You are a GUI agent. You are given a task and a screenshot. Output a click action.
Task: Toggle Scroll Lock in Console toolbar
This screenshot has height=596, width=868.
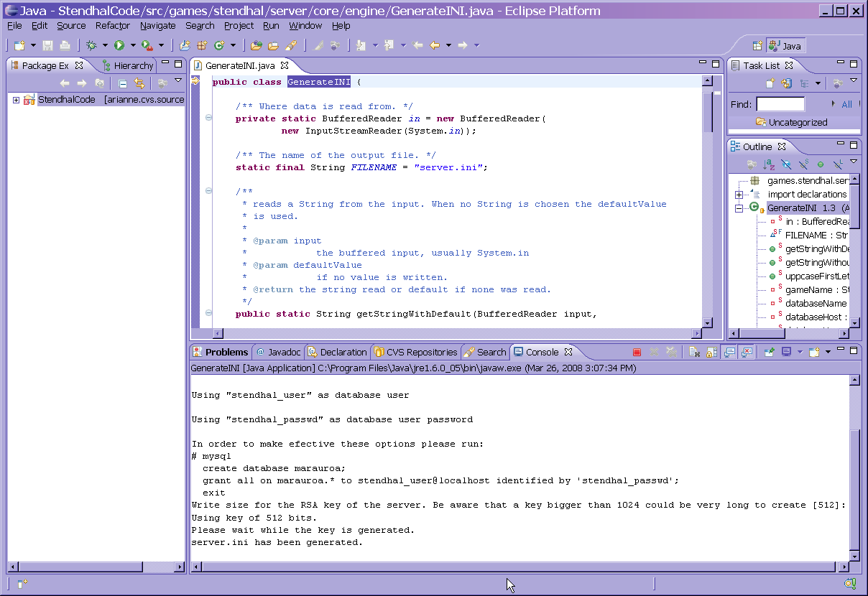[x=711, y=352]
